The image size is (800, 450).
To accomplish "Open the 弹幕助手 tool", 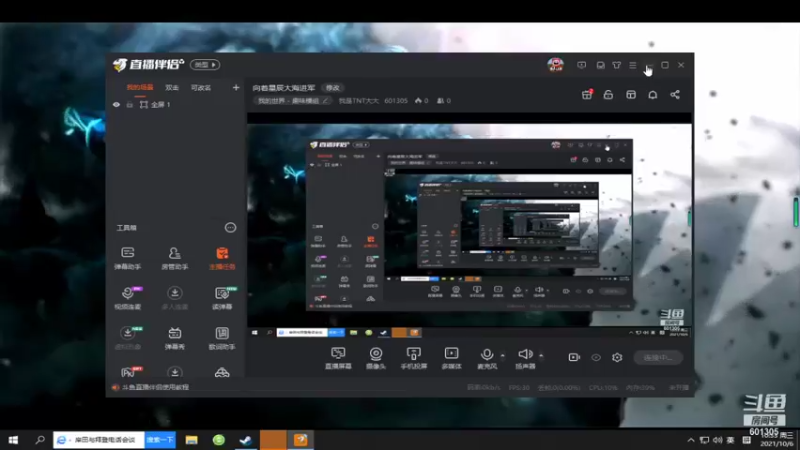I will coord(128,258).
